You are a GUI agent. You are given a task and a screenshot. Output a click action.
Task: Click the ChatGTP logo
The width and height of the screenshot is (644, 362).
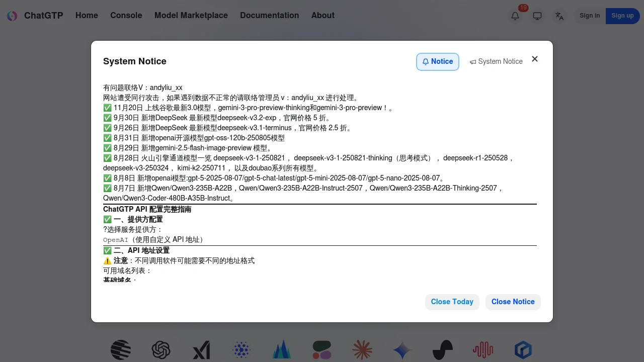pos(34,16)
